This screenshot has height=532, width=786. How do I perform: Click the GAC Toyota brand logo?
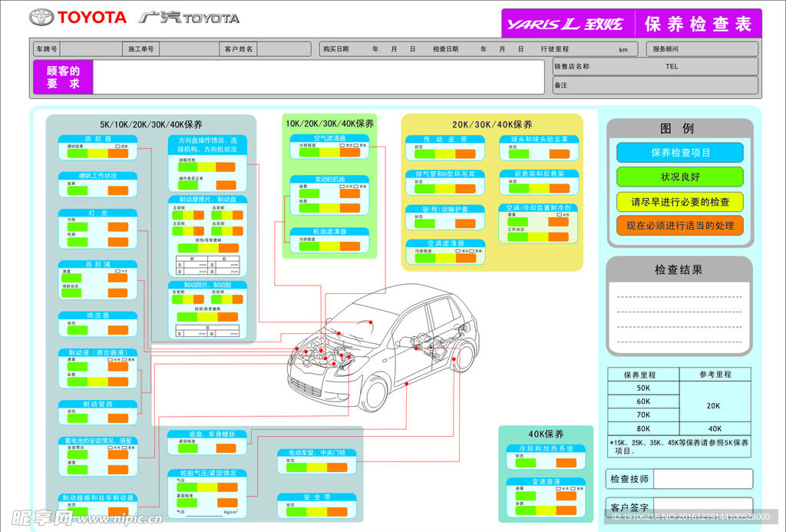click(x=189, y=18)
